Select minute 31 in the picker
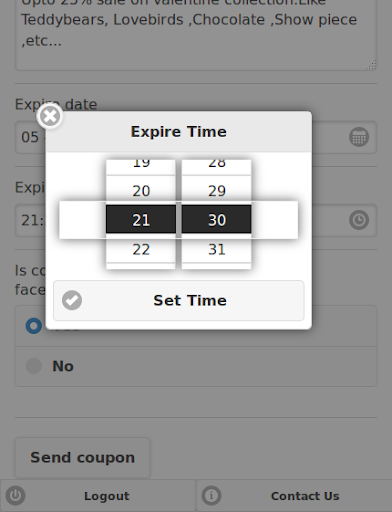The image size is (392, 512). [216, 249]
